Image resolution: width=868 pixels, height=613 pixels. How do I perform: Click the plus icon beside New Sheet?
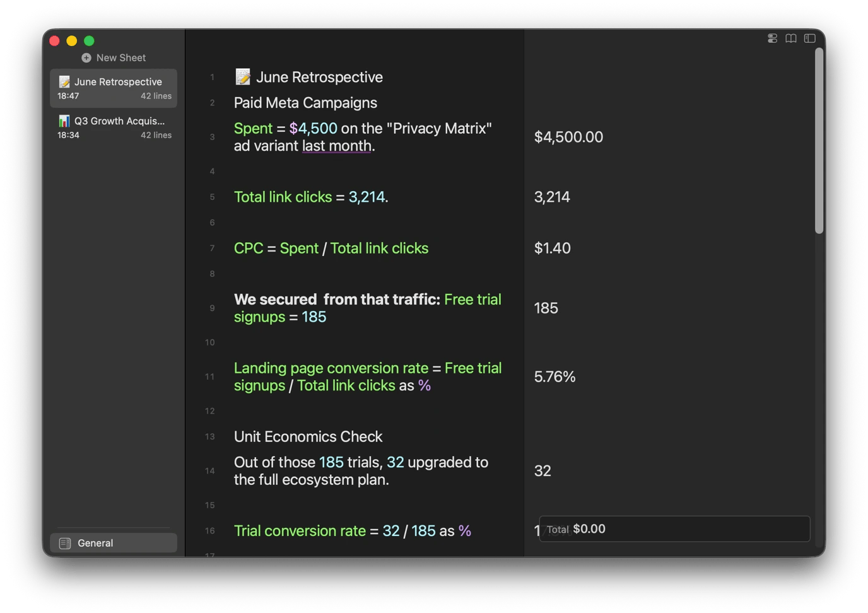pyautogui.click(x=86, y=57)
